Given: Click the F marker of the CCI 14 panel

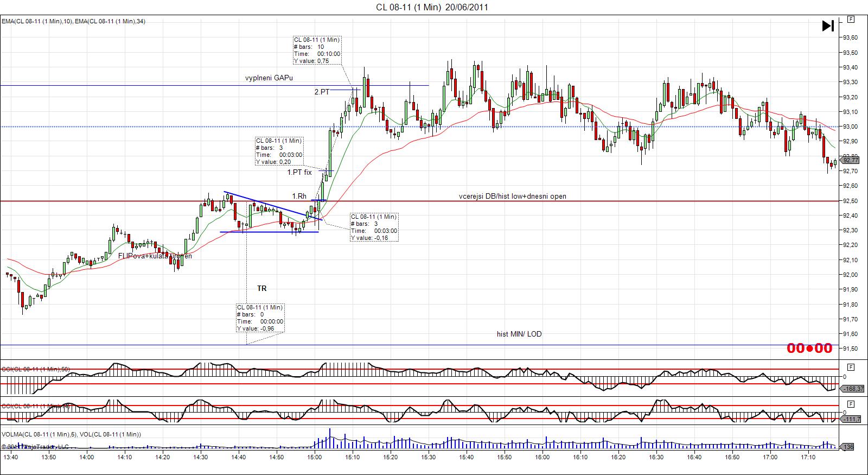Looking at the screenshot, I should click(851, 404).
